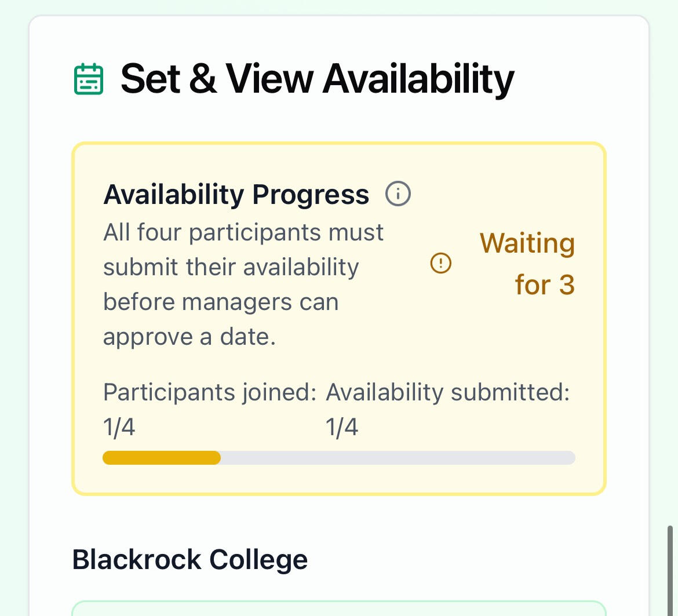Click the "Availability Progress" title

[236, 195]
